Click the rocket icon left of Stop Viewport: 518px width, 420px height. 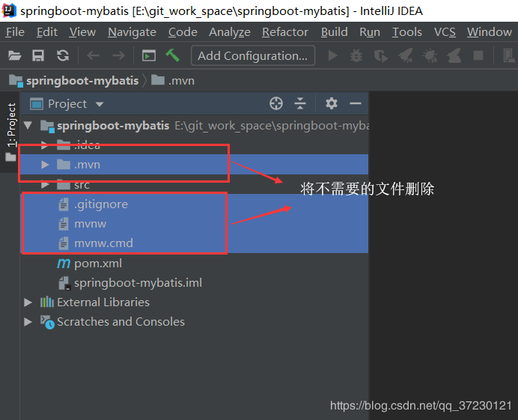tap(454, 55)
